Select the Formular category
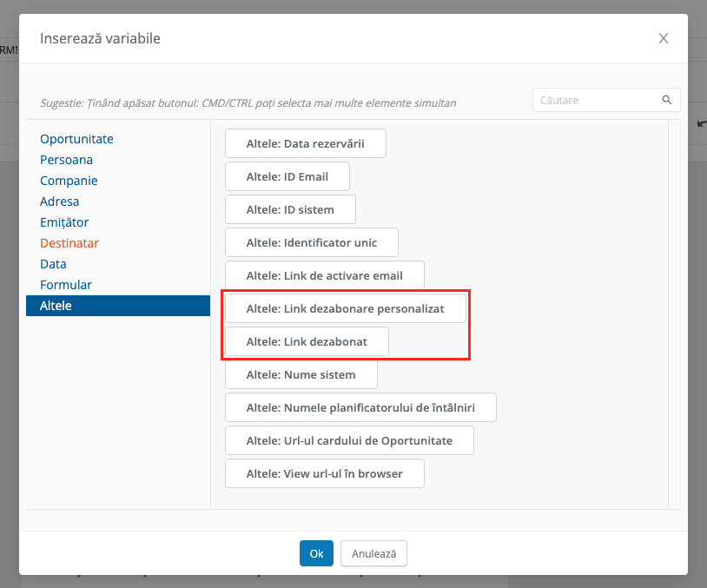 point(66,285)
